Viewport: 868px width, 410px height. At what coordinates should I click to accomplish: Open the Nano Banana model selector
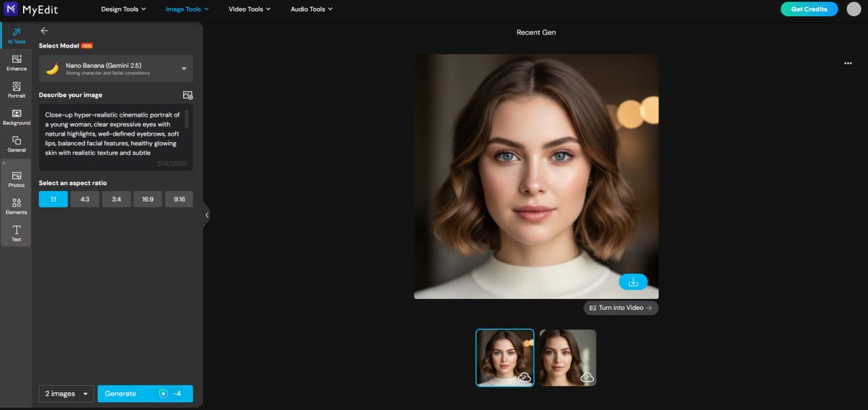pos(115,68)
